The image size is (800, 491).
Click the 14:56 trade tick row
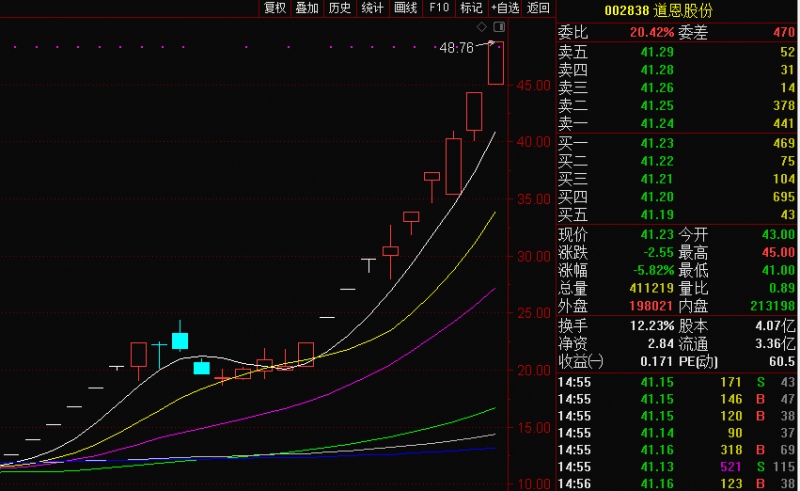coord(677,482)
